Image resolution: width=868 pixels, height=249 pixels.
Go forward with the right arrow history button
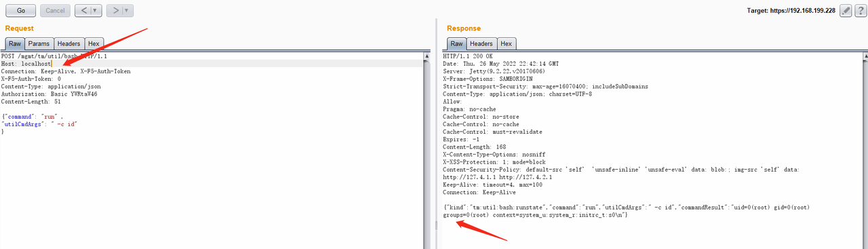[115, 10]
